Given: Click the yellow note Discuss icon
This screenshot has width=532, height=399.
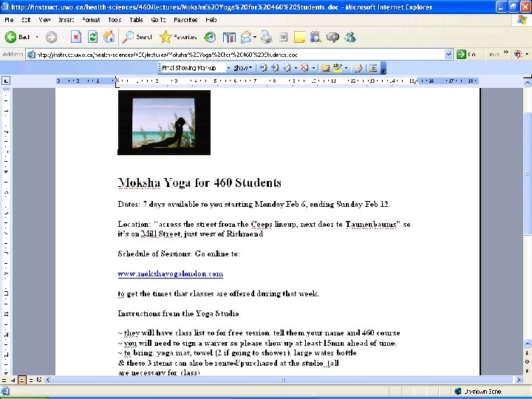Looking at the screenshot, I should coord(299,37).
